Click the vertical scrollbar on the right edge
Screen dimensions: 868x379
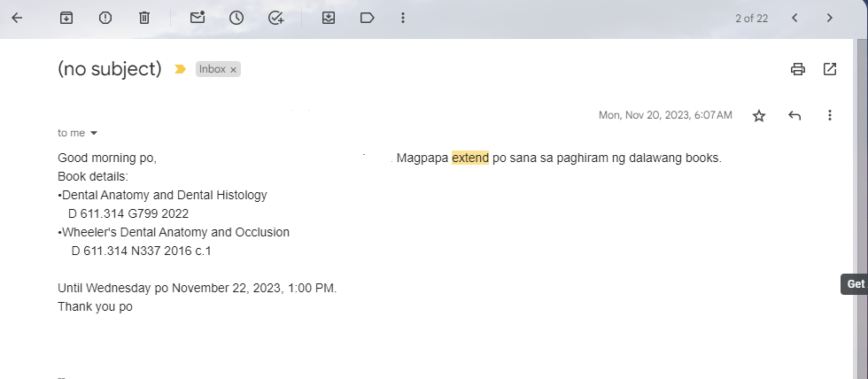click(860, 209)
